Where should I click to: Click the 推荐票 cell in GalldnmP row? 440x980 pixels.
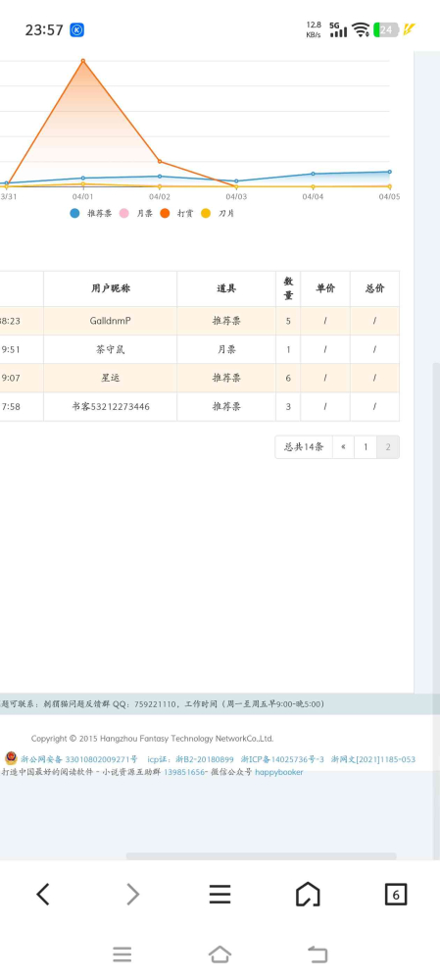click(226, 321)
